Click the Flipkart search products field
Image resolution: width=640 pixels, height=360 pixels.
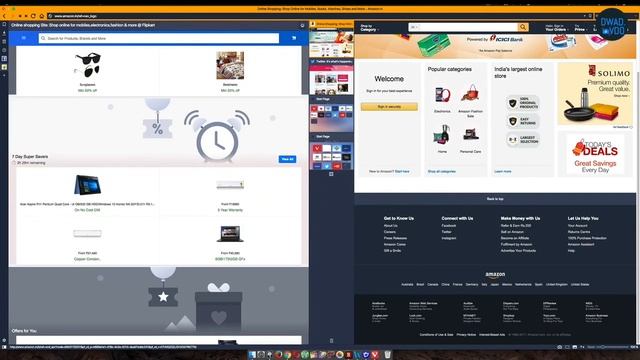tap(159, 38)
